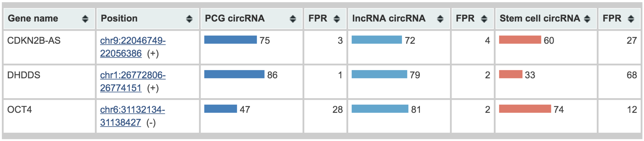The width and height of the screenshot is (644, 141).
Task: Sort by FPR next to PCG circRNA
Action: 337,19
